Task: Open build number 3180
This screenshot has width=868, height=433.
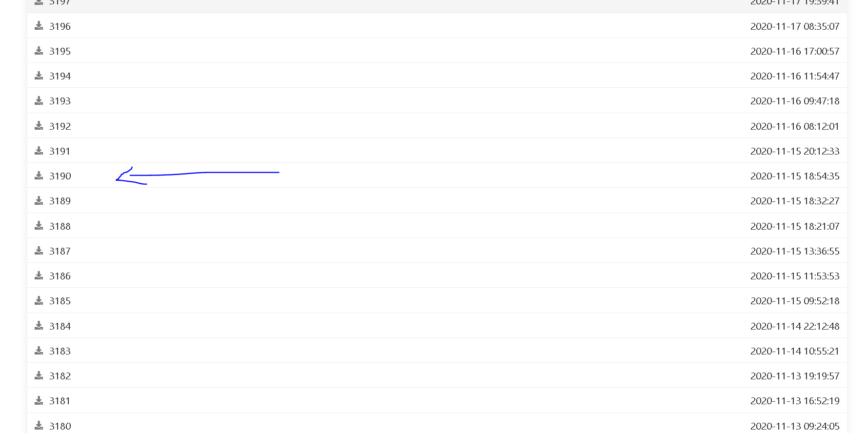Action: tap(60, 426)
